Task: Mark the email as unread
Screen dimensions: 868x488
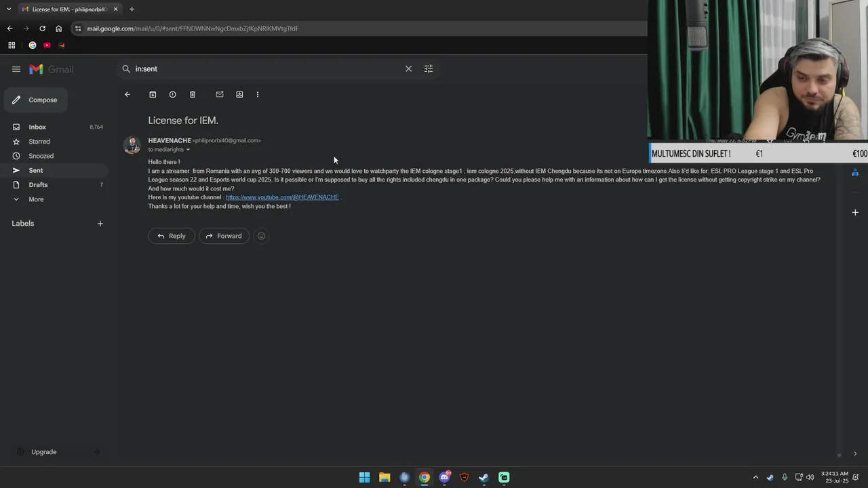Action: [220, 94]
